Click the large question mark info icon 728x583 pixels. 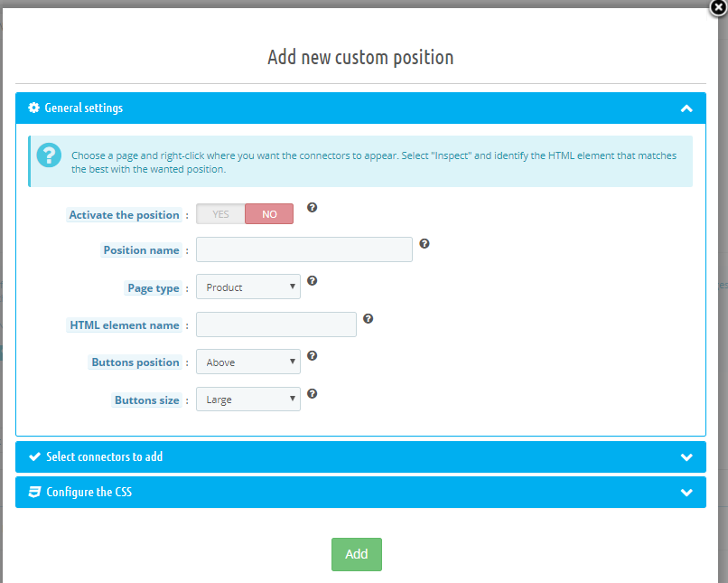(x=49, y=155)
